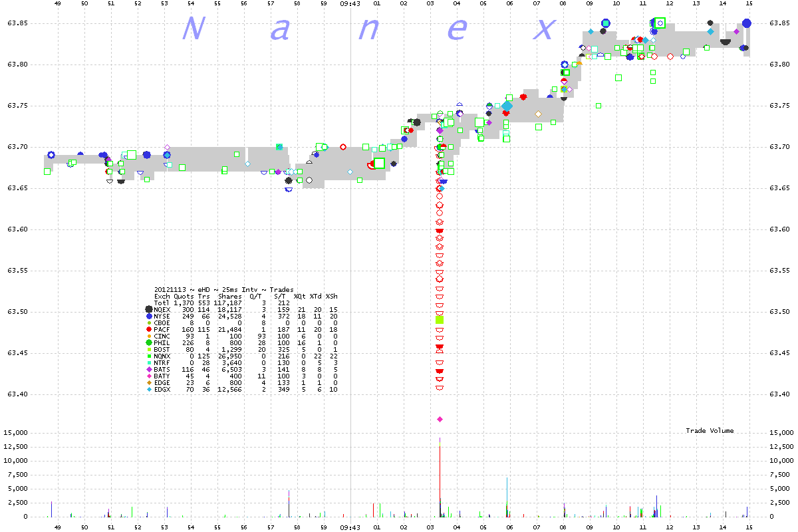The height and width of the screenshot is (532, 798).
Task: Click the green NQNX legend square
Action: click(x=148, y=356)
